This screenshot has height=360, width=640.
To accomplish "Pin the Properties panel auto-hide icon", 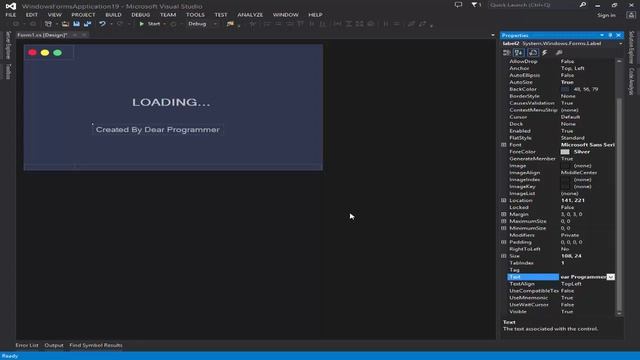I will pyautogui.click(x=610, y=36).
